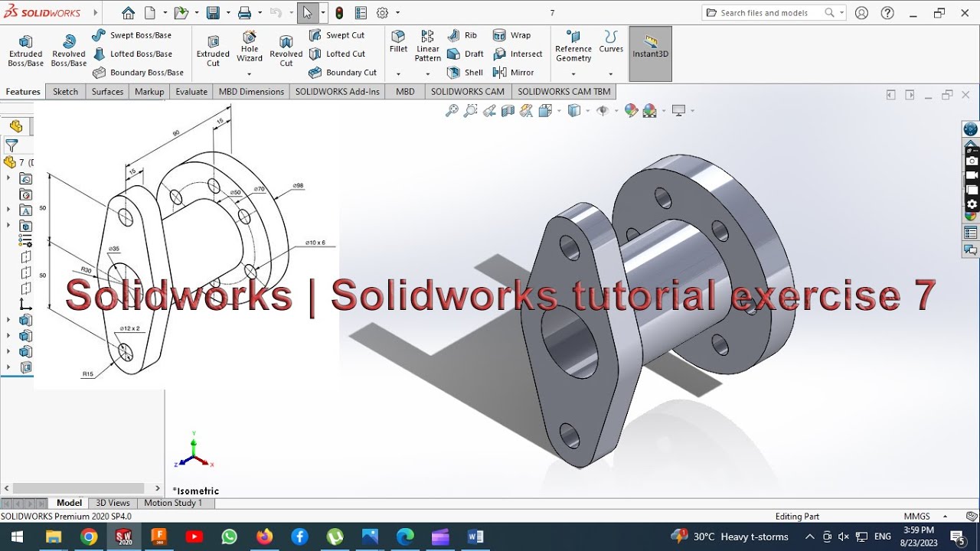980x551 pixels.
Task: Click the Wrap feature
Action: [x=511, y=35]
